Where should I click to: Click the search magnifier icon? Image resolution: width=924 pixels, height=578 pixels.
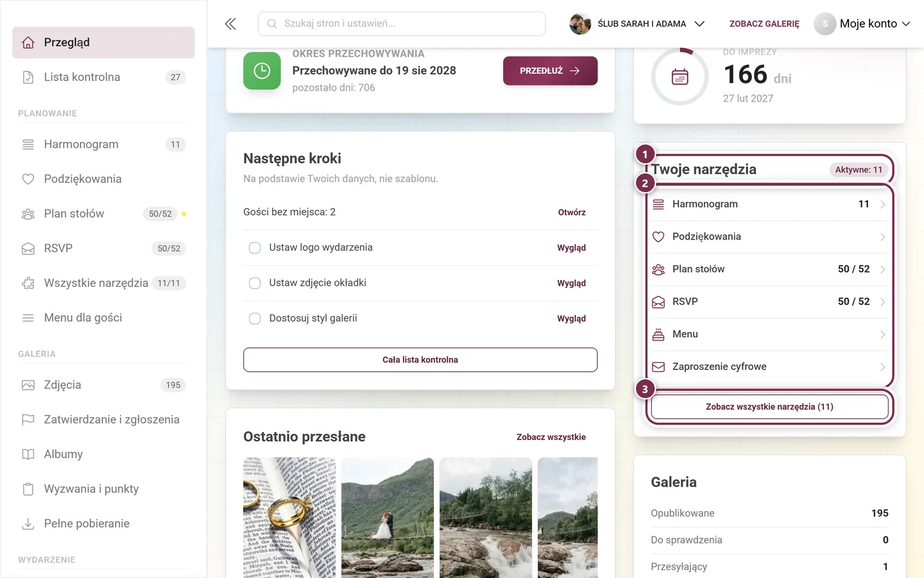click(272, 24)
